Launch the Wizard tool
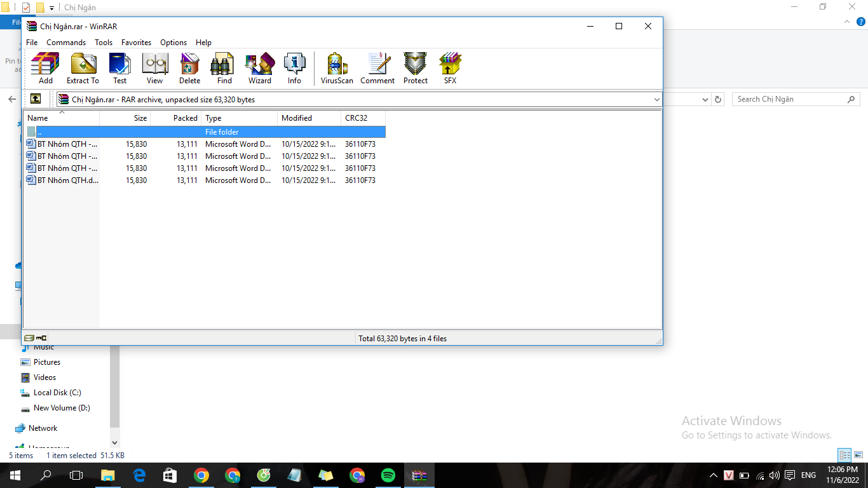The height and width of the screenshot is (488, 868). [x=259, y=68]
